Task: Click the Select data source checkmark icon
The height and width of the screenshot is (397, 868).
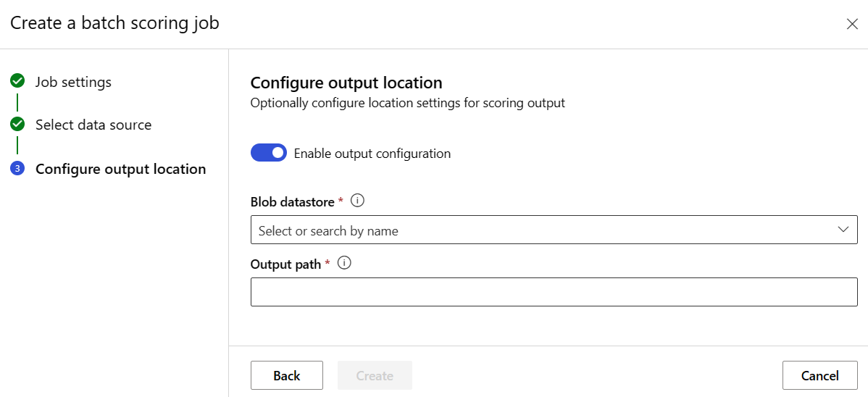Action: pos(17,125)
